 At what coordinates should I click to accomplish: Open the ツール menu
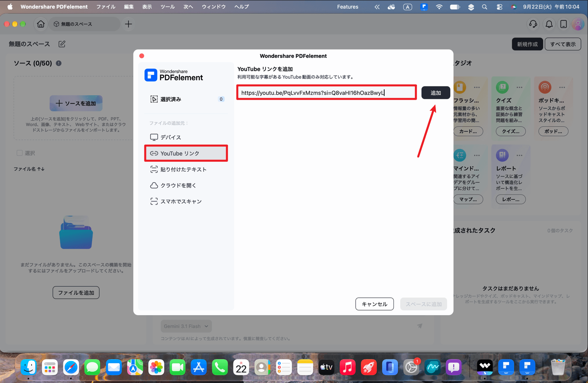[167, 7]
